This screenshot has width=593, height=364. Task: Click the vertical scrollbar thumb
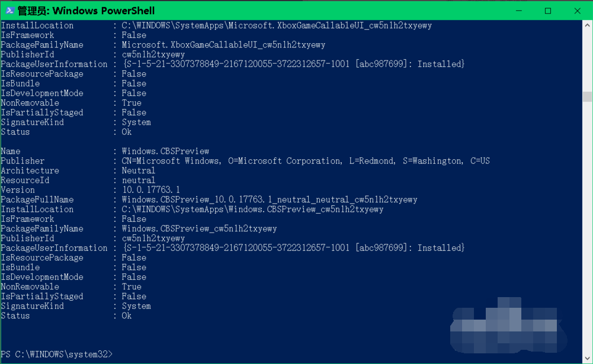(587, 96)
